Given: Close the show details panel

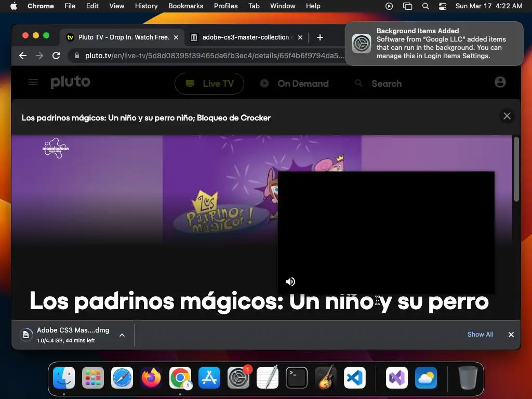Looking at the screenshot, I should (x=507, y=116).
